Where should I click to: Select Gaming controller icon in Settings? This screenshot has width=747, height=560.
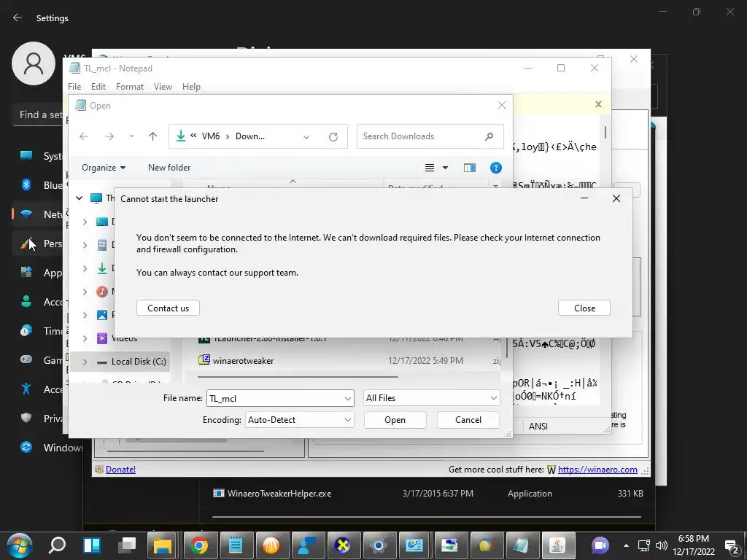pos(26,359)
